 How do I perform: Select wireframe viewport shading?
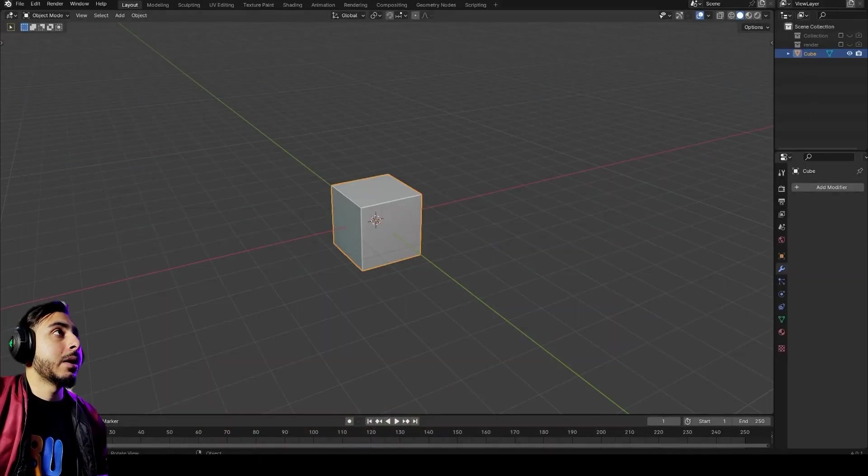click(x=731, y=15)
